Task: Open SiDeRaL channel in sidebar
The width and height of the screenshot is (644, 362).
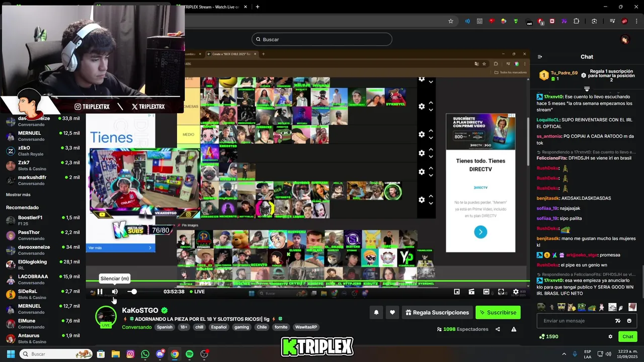Action: point(43,294)
